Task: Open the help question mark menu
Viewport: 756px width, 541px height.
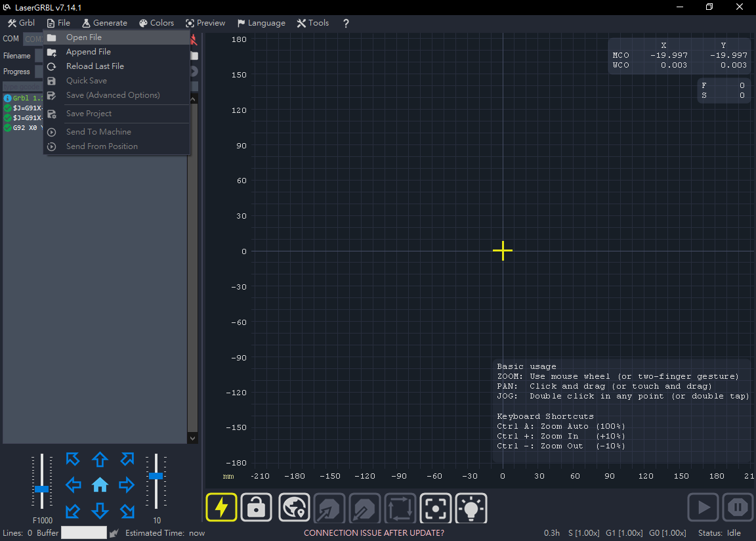Action: click(346, 23)
